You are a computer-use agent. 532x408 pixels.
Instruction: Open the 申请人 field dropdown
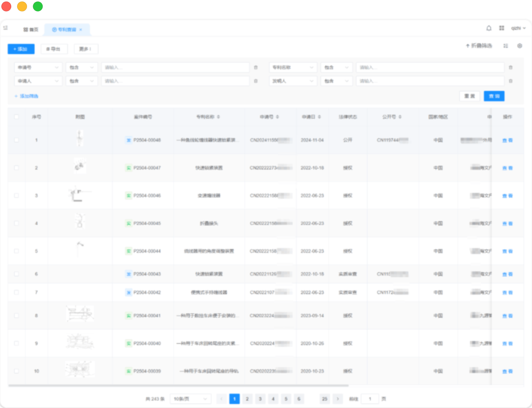coord(38,81)
